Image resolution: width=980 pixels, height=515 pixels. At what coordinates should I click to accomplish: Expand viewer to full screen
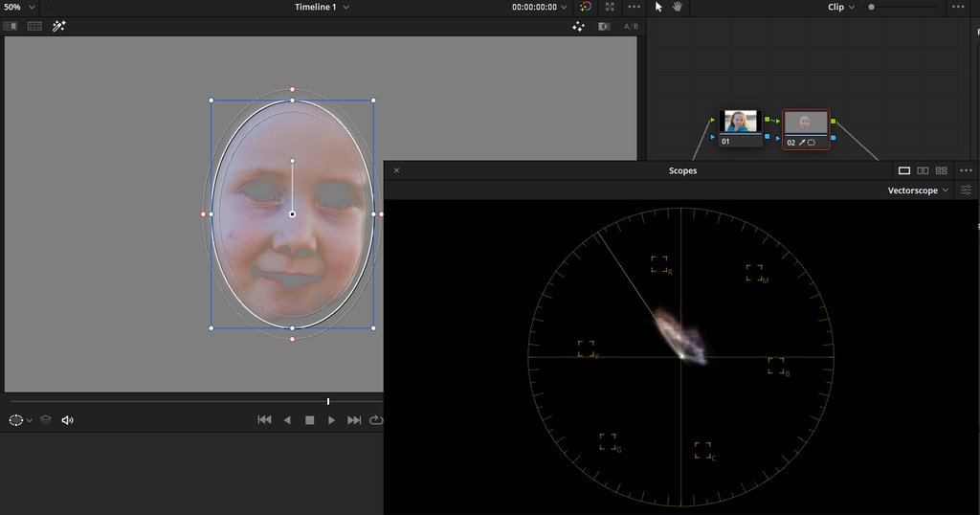pyautogui.click(x=609, y=7)
